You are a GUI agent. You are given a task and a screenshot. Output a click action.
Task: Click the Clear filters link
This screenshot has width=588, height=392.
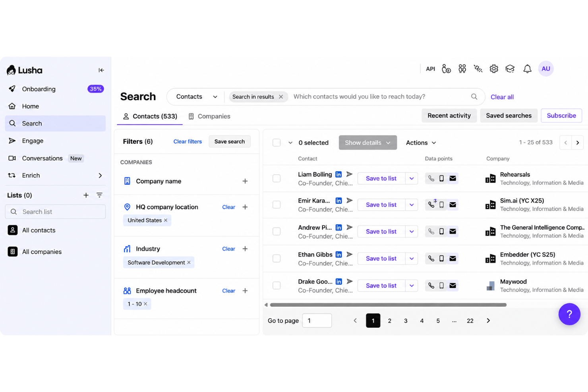point(188,141)
